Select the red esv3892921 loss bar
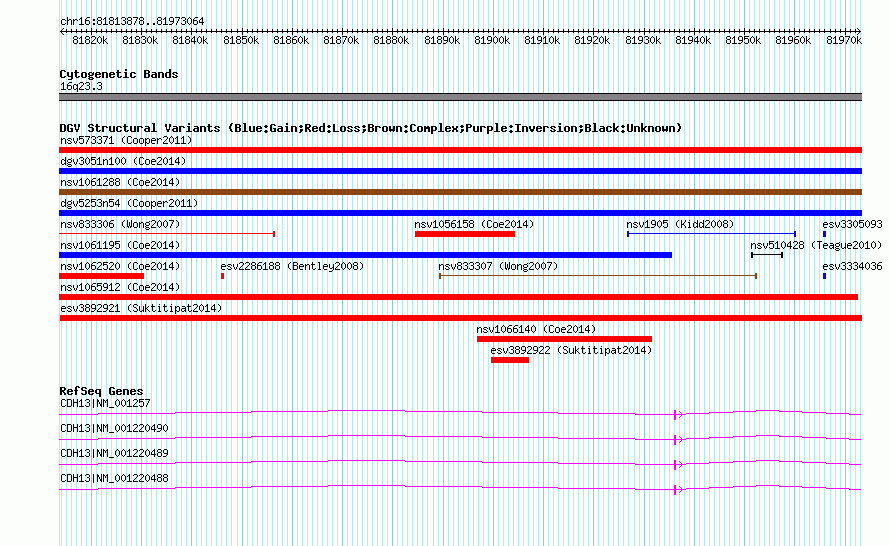The height and width of the screenshot is (546, 890). point(460,318)
